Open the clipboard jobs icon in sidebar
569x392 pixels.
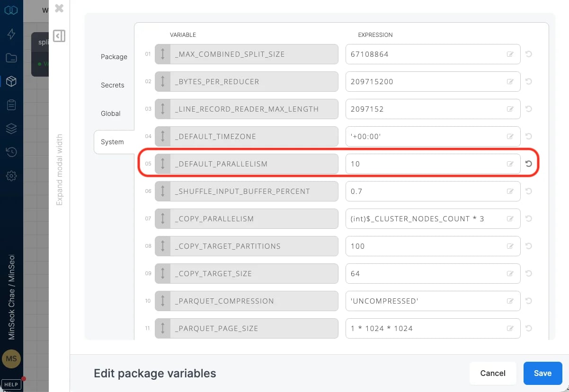(11, 105)
